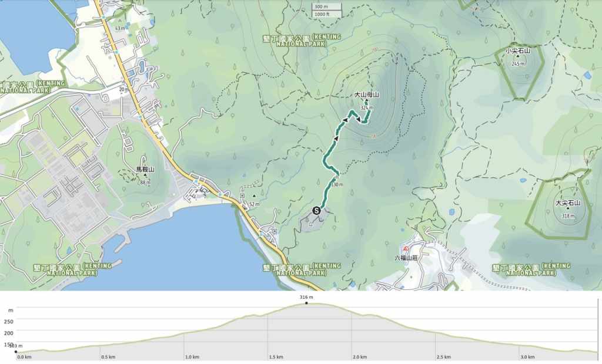Click the black S start marker
The width and height of the screenshot is (602, 364).
317,210
